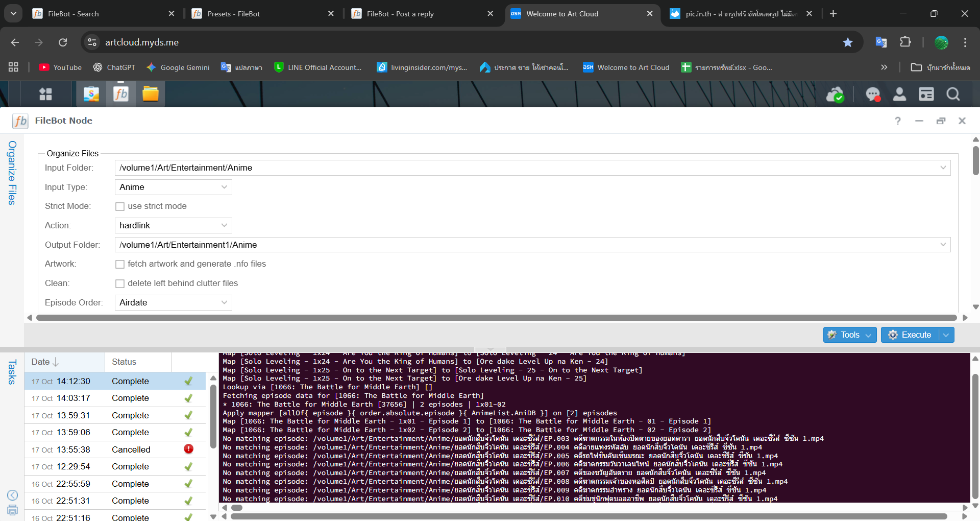The height and width of the screenshot is (521, 980).
Task: Click the Tools button
Action: click(x=849, y=335)
